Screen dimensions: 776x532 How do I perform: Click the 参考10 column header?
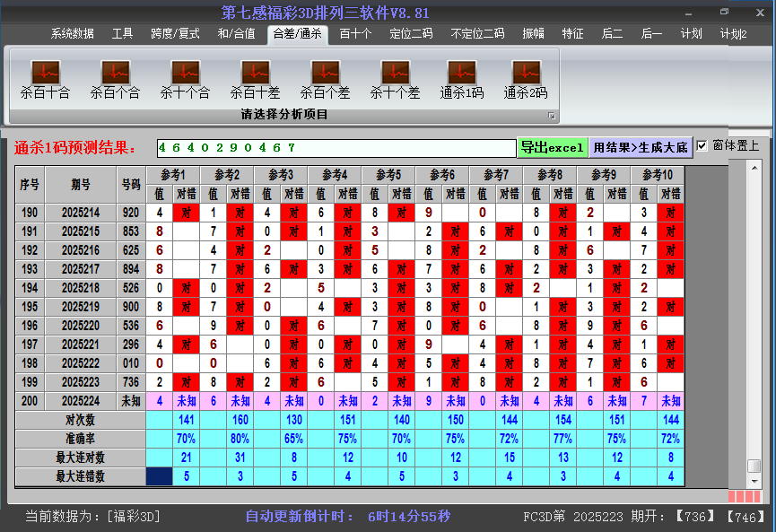pyautogui.click(x=658, y=175)
